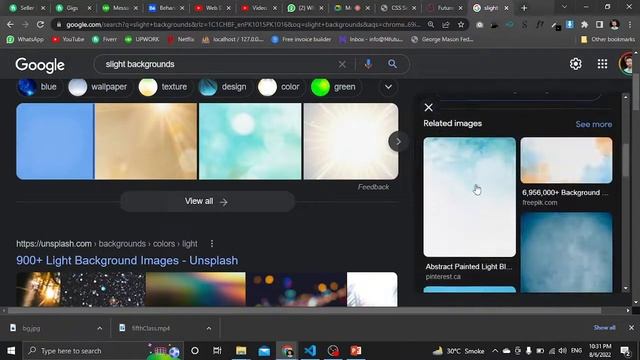The width and height of the screenshot is (640, 360).
Task: Open more options for Unsplash result
Action: [211, 244]
